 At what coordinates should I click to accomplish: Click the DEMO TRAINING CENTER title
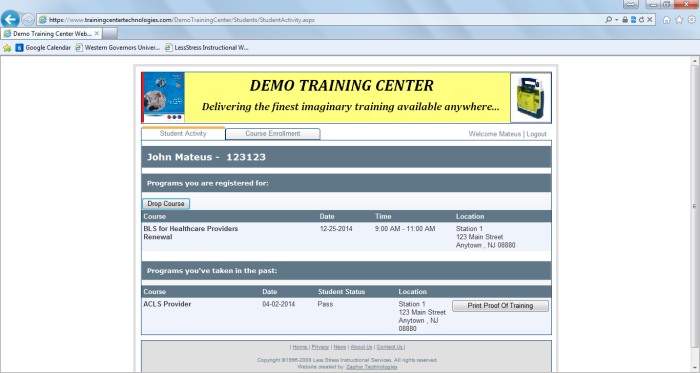pos(342,85)
